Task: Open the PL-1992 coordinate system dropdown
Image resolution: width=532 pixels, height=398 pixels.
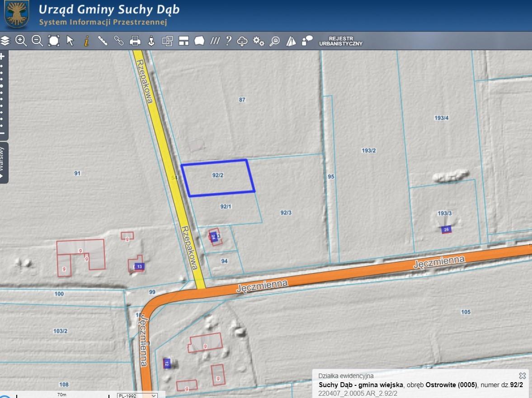Action: click(x=137, y=396)
